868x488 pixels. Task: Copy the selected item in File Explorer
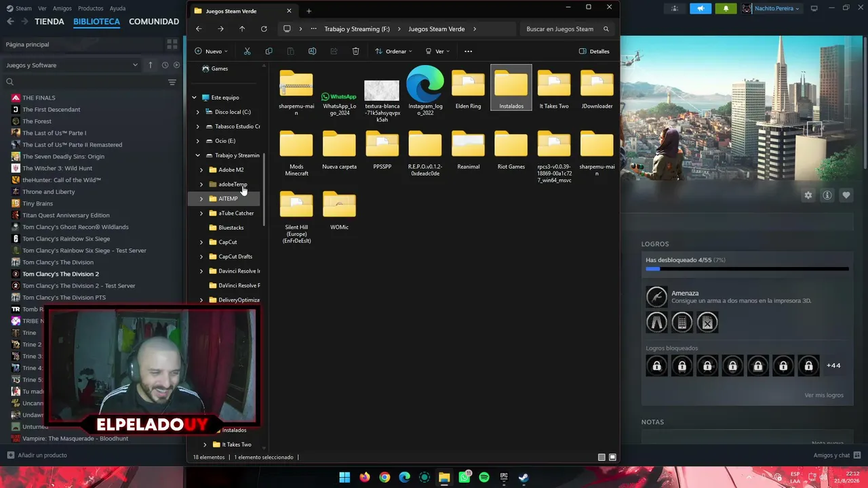[269, 52]
